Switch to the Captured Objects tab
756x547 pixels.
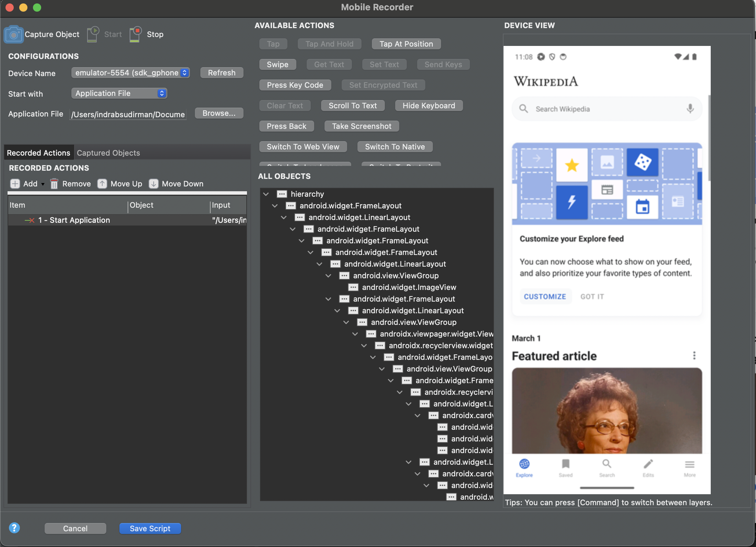click(108, 153)
